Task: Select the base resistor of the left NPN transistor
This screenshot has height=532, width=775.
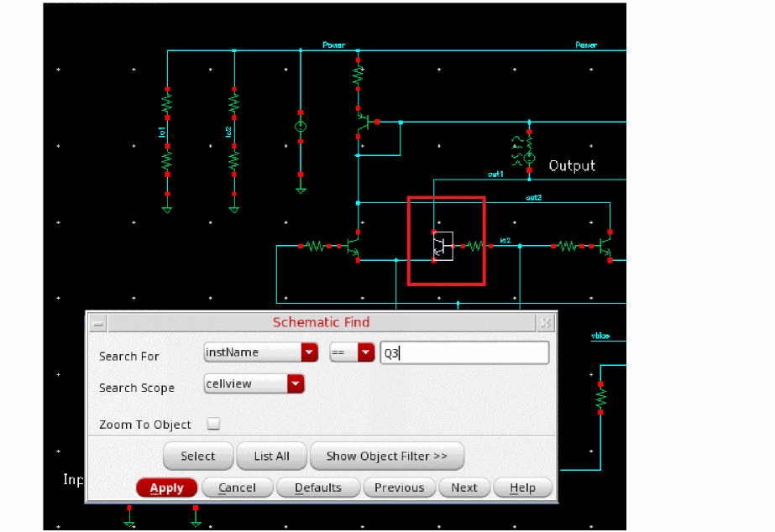Action: pyautogui.click(x=315, y=246)
